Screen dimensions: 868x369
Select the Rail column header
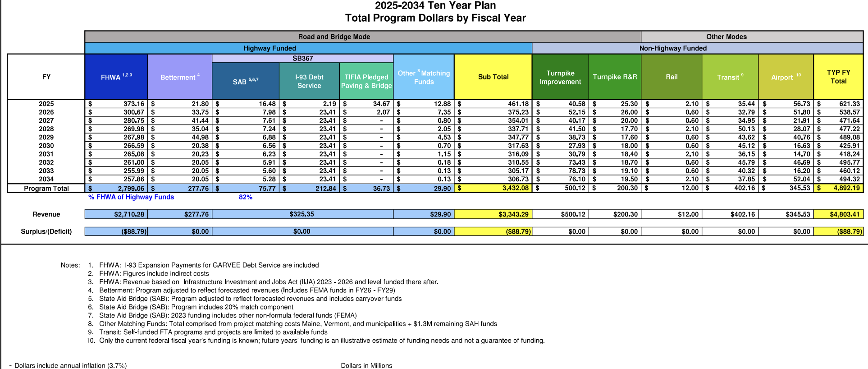pyautogui.click(x=672, y=77)
